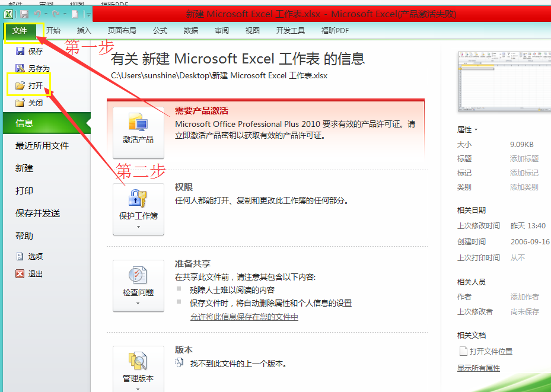Click the 显示所有属性 link
The image size is (551, 392).
pyautogui.click(x=479, y=368)
